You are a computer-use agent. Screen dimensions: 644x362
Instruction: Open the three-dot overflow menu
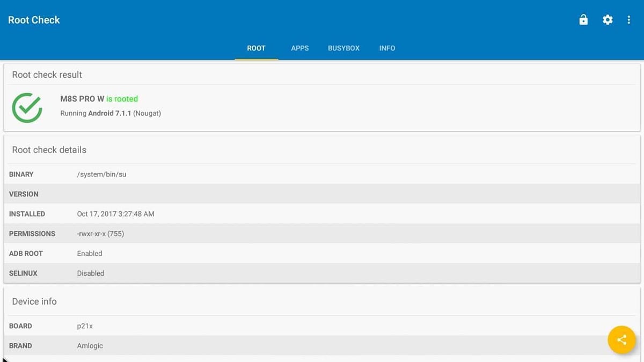[629, 20]
